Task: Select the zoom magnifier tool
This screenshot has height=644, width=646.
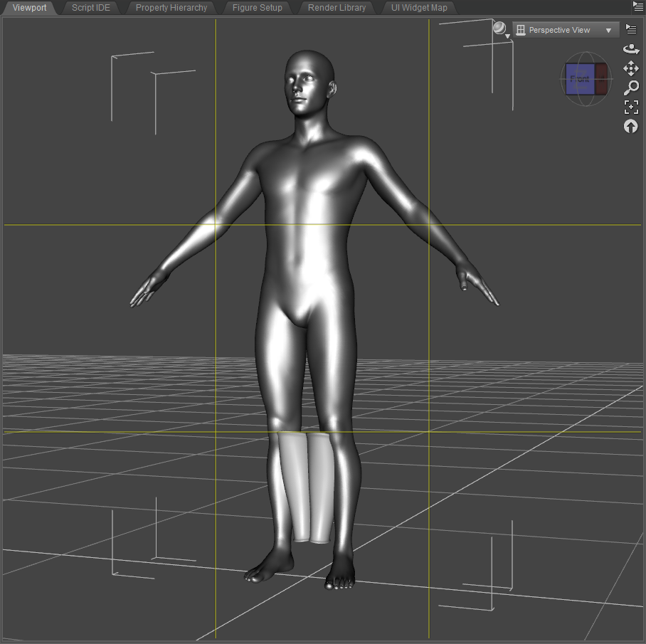Action: (x=631, y=88)
